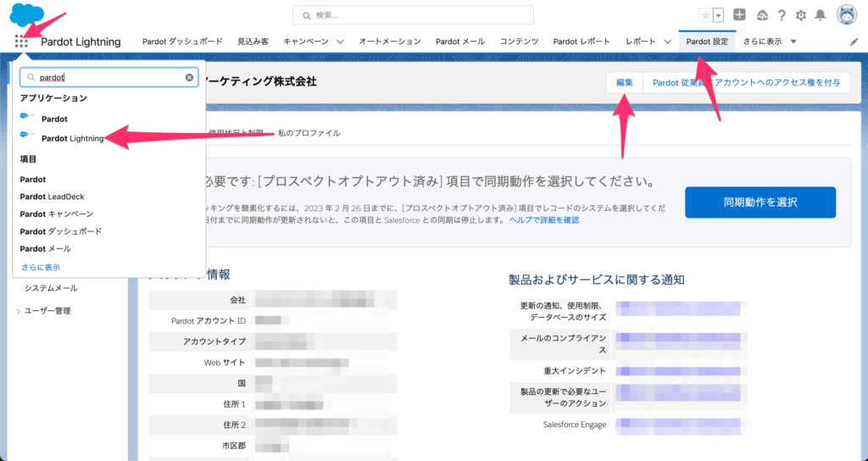Open the favorites list dropdown arrow
The image size is (868, 461).
pos(718,15)
